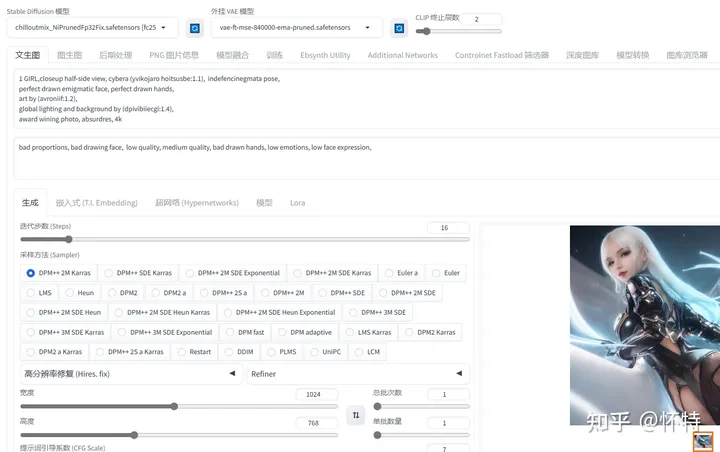Select DPM++ 2M SDE Exponential sampler
The height and width of the screenshot is (452, 720).
click(x=232, y=273)
